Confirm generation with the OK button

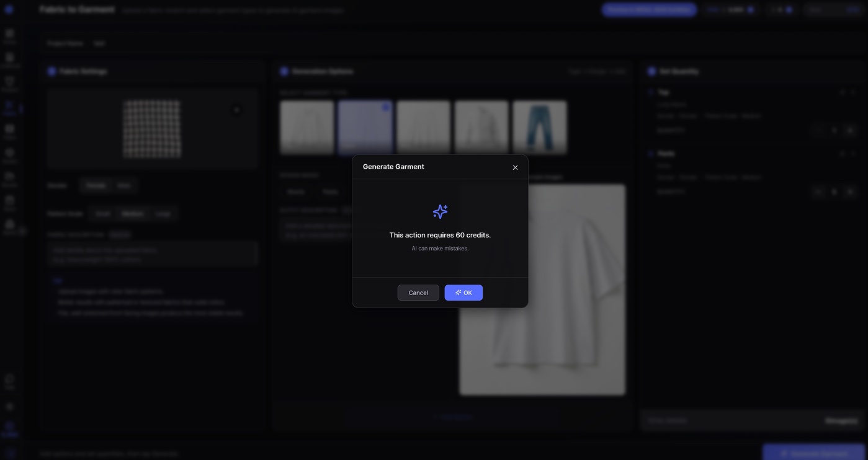pos(463,293)
